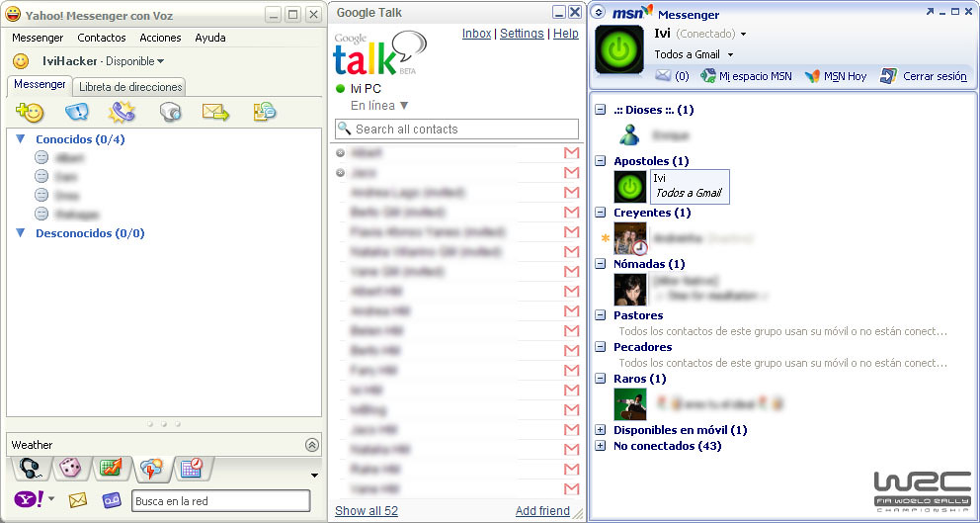Screen dimensions: 980x523
Task: Click the Yahoo Y! logo button
Action: coord(30,499)
